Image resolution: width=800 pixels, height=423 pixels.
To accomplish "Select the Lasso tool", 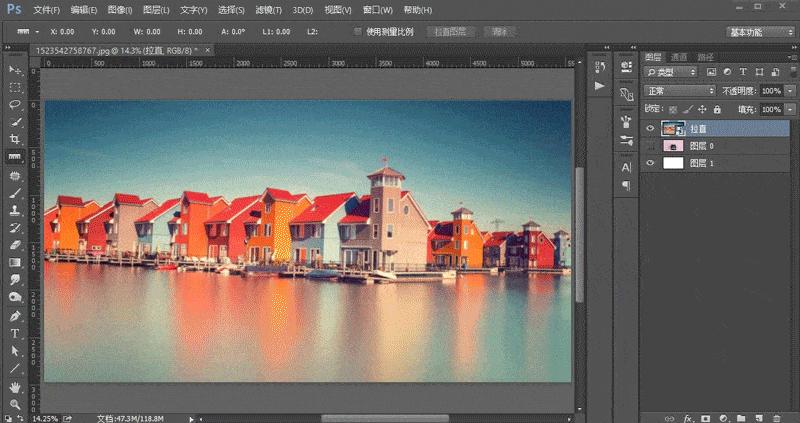I will point(15,104).
